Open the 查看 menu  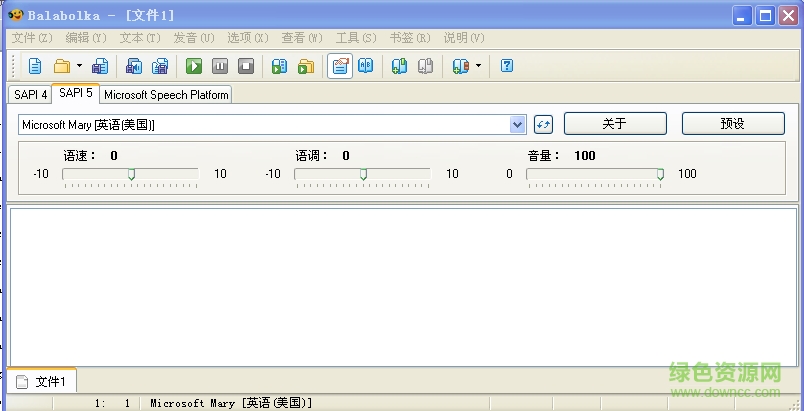302,38
